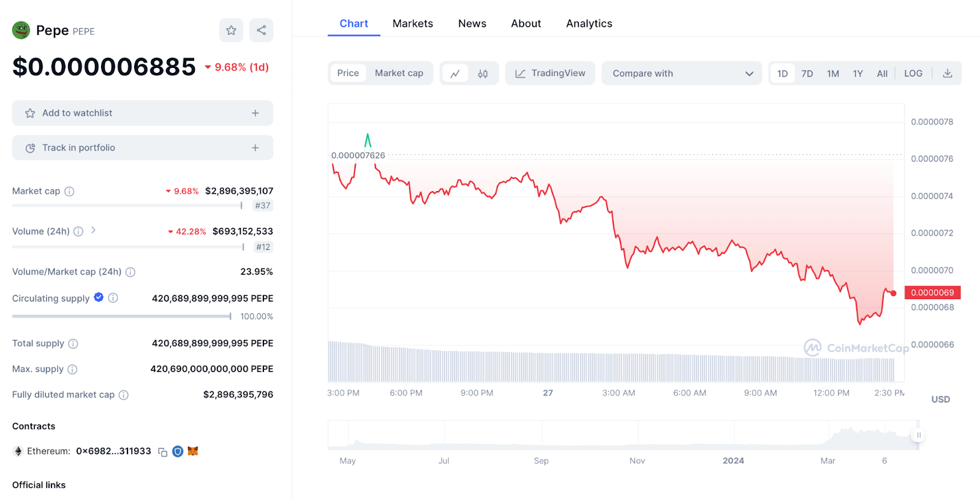Viewport: 980px width, 500px height.
Task: Click the Circulating supply progress bar
Action: click(x=122, y=316)
